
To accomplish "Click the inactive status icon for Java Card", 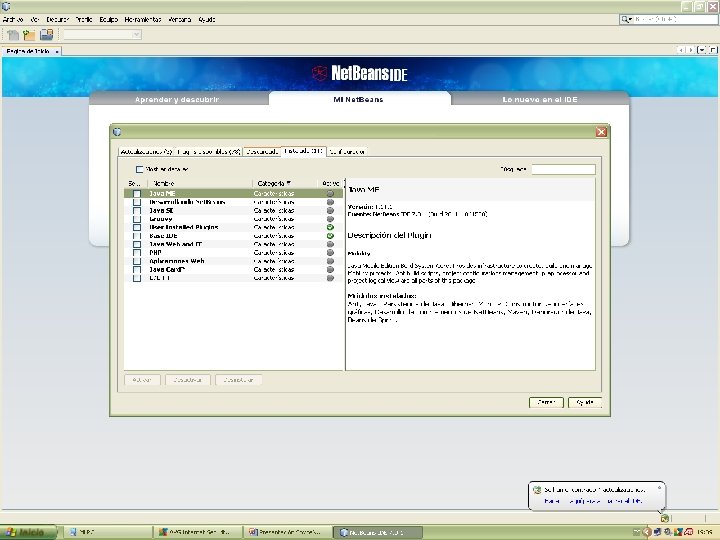I will (x=330, y=270).
